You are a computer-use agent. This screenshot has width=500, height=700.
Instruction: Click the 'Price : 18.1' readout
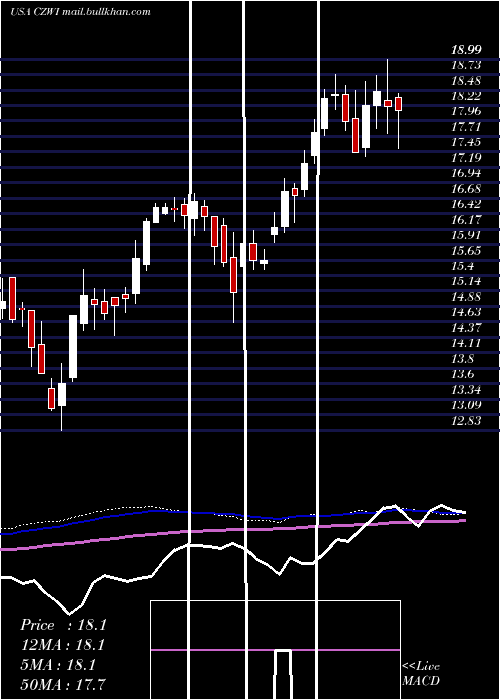click(63, 625)
